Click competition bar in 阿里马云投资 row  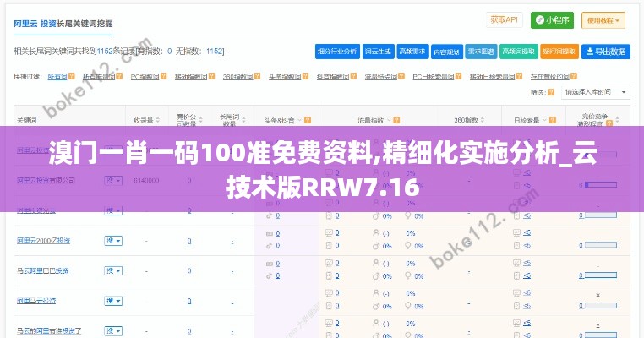pos(600,306)
